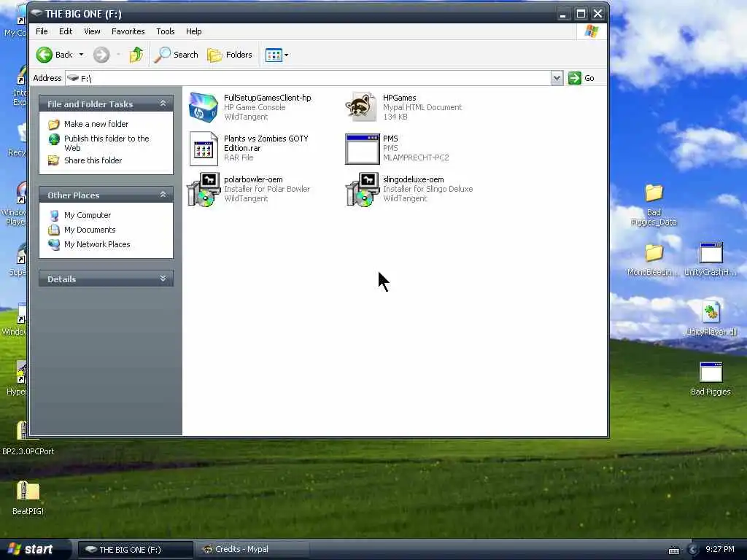Click the My Computer icon in sidebar

coord(54,216)
